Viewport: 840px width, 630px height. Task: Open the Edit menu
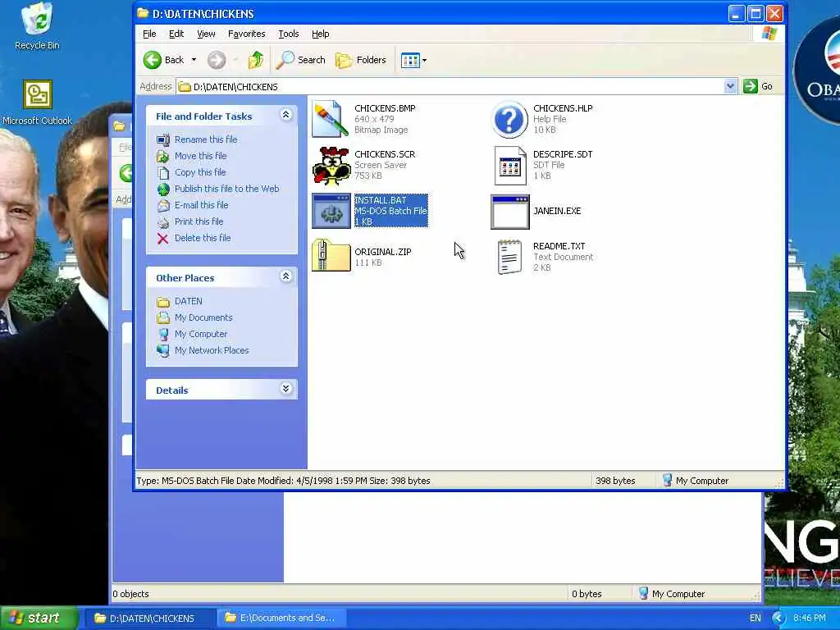pos(176,34)
